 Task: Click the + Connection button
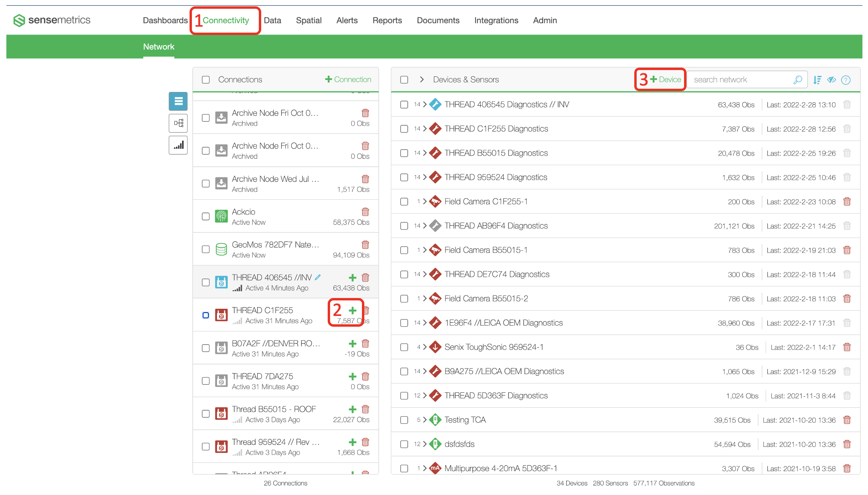[348, 80]
